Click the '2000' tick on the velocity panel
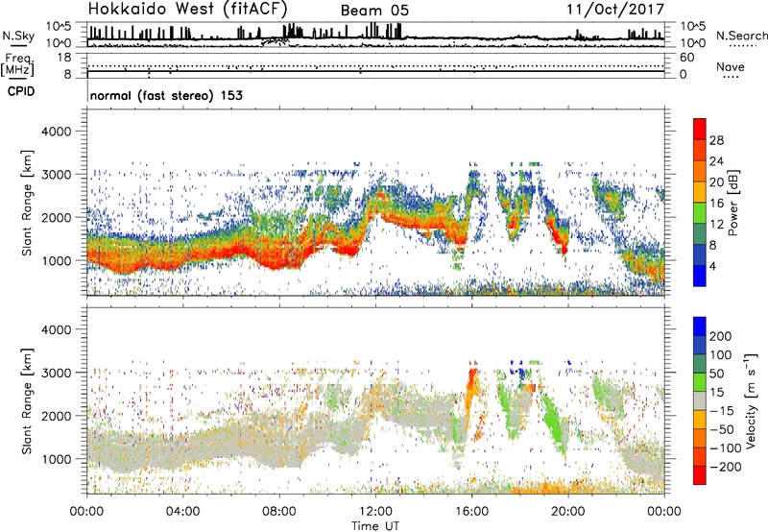Image resolution: width=768 pixels, height=532 pixels. coord(56,416)
